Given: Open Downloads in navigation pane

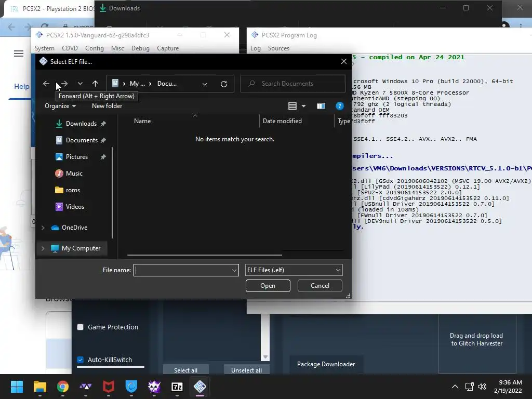Looking at the screenshot, I should [81, 124].
